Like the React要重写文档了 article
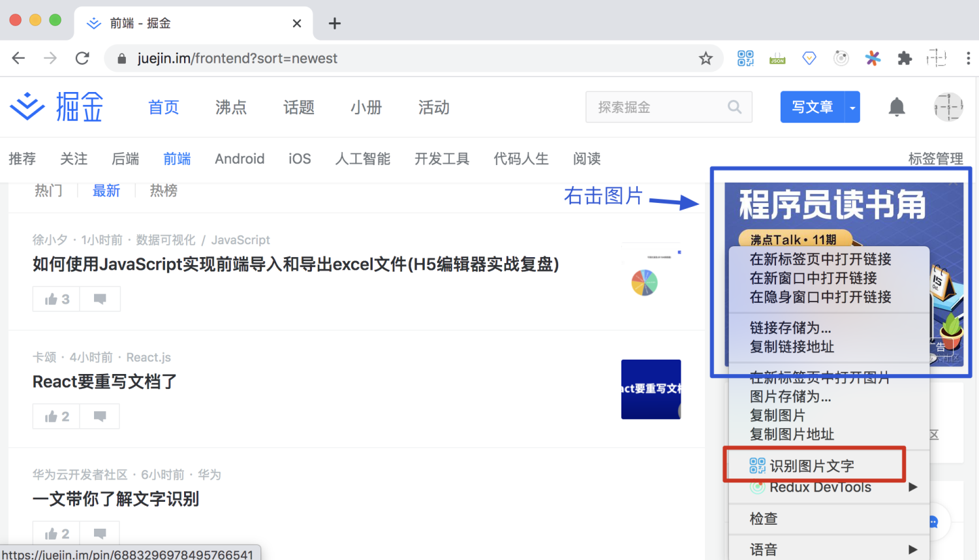Image resolution: width=979 pixels, height=560 pixels. [x=57, y=416]
